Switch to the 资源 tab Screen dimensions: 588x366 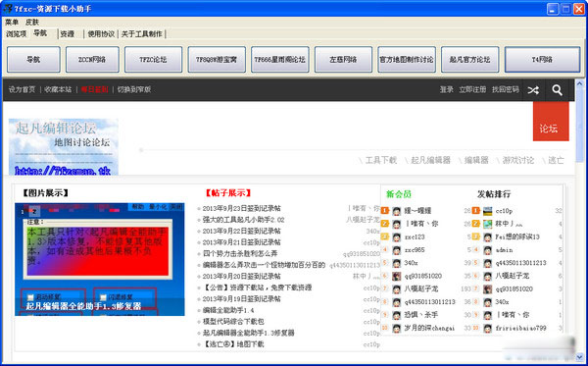point(68,33)
